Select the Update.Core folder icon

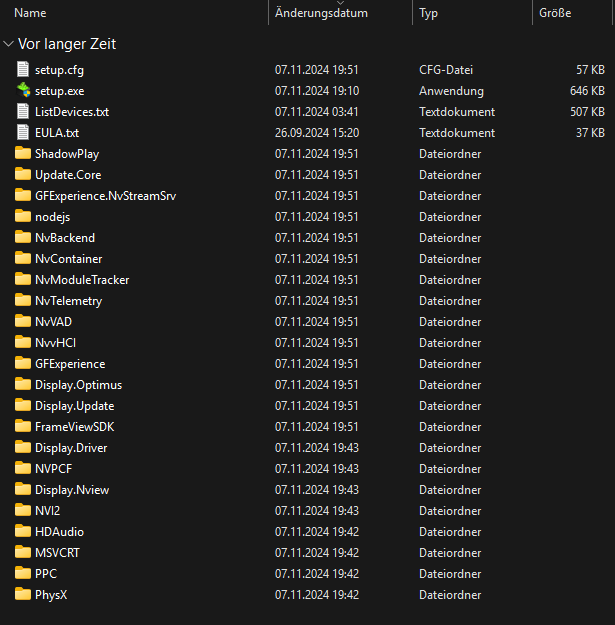pyautogui.click(x=23, y=175)
